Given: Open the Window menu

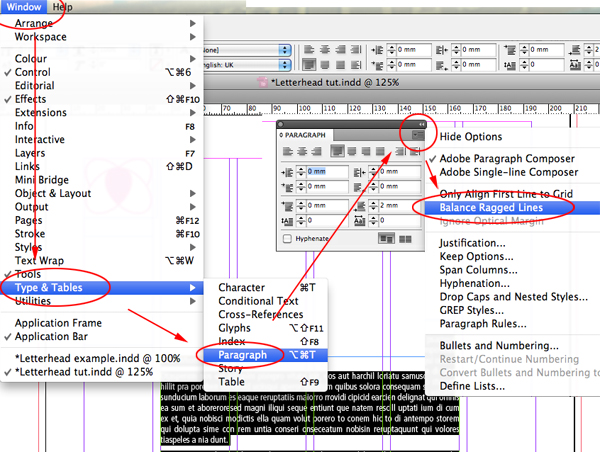Looking at the screenshot, I should 24,7.
